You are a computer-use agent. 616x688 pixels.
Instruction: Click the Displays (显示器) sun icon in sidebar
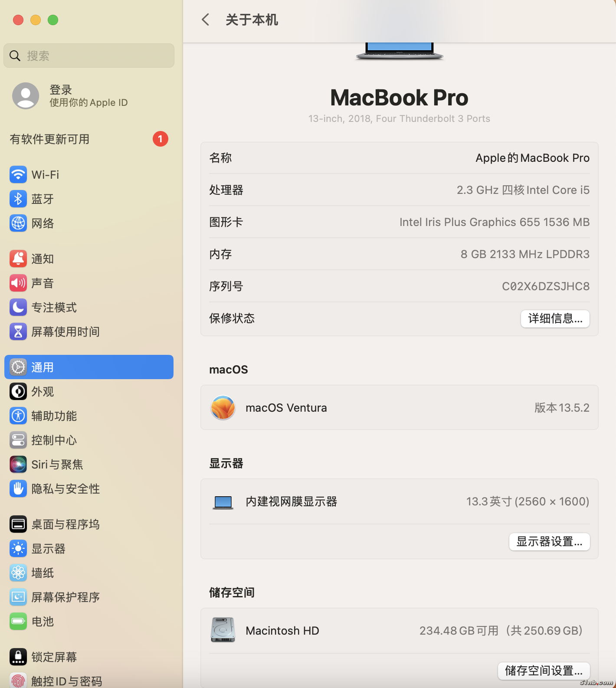tap(18, 548)
